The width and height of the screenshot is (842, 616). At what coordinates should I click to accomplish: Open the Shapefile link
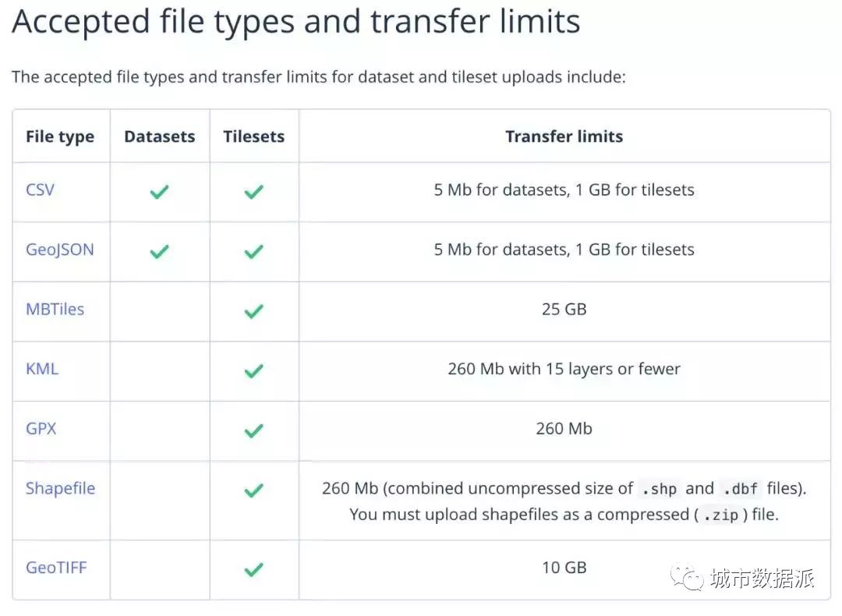[60, 488]
